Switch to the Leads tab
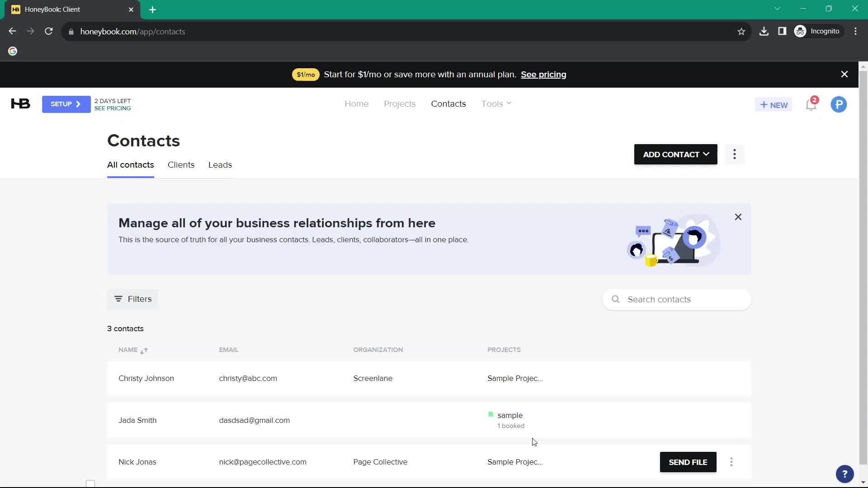868x488 pixels. [220, 165]
